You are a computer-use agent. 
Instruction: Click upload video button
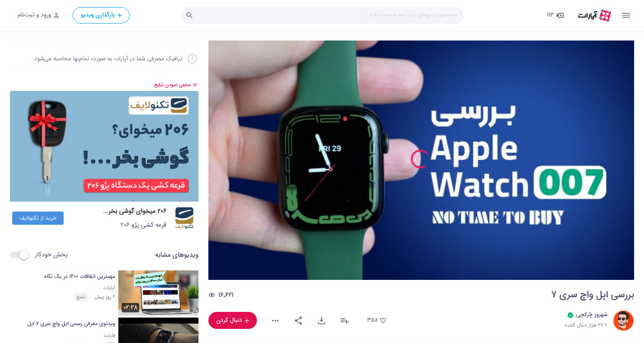[x=101, y=15]
